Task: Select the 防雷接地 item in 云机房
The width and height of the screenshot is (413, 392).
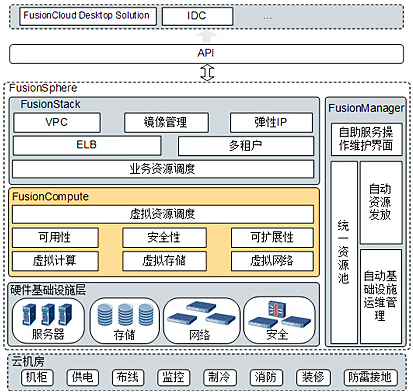Action: coord(371,378)
